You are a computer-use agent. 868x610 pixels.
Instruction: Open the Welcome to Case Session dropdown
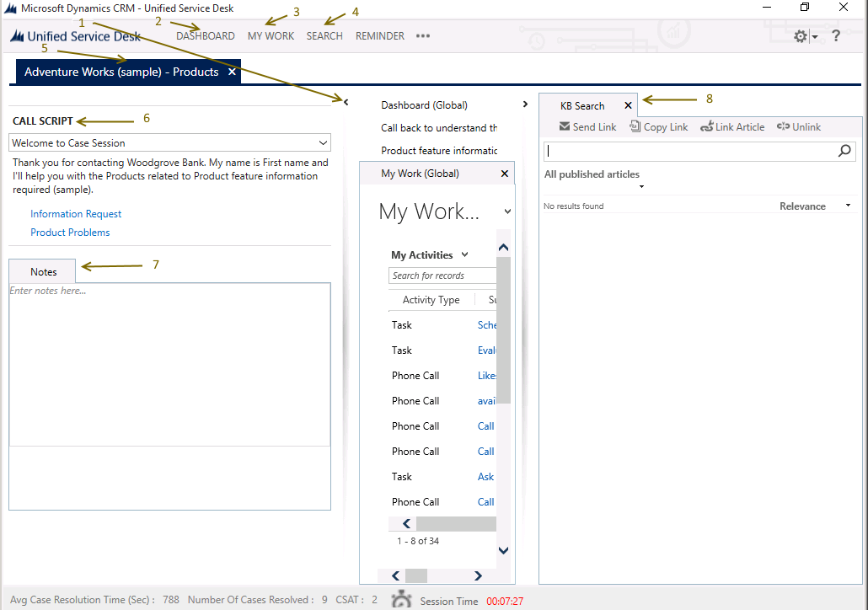(322, 143)
